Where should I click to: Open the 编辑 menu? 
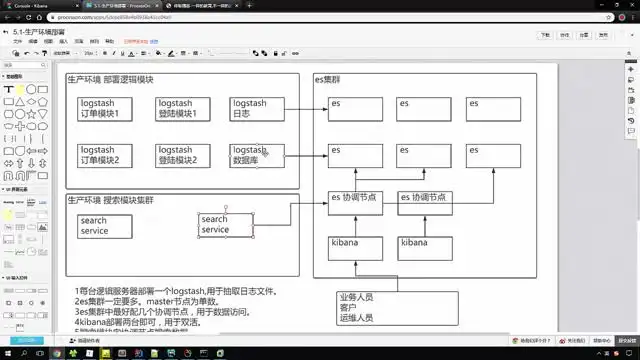pos(33,42)
